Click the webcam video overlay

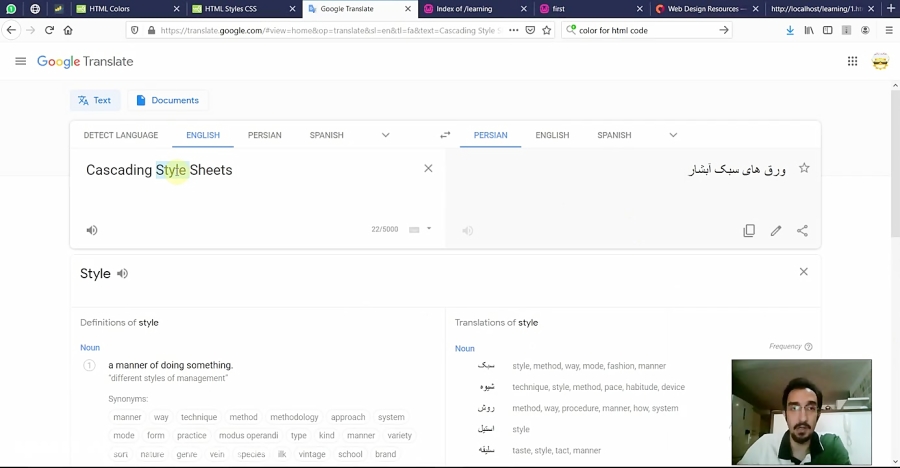[801, 412]
